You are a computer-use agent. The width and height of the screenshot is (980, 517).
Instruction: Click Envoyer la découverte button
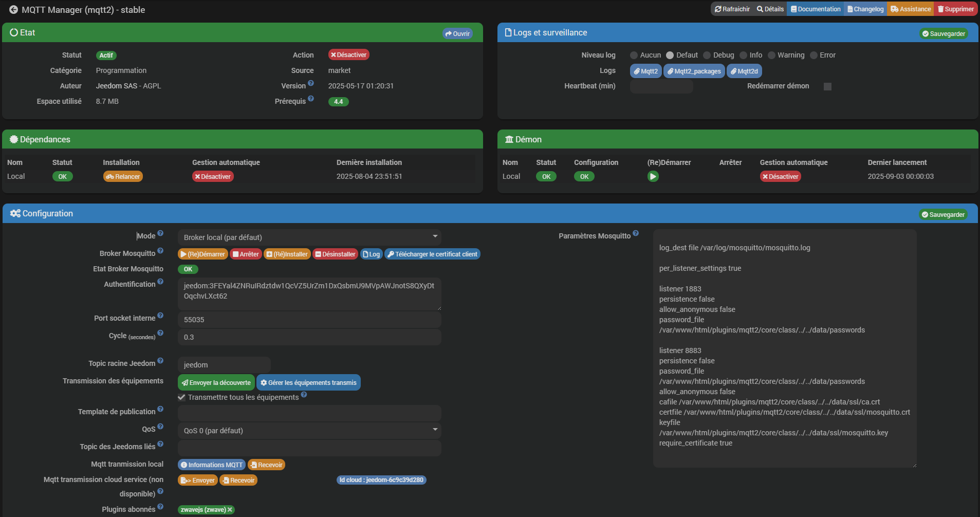(216, 383)
